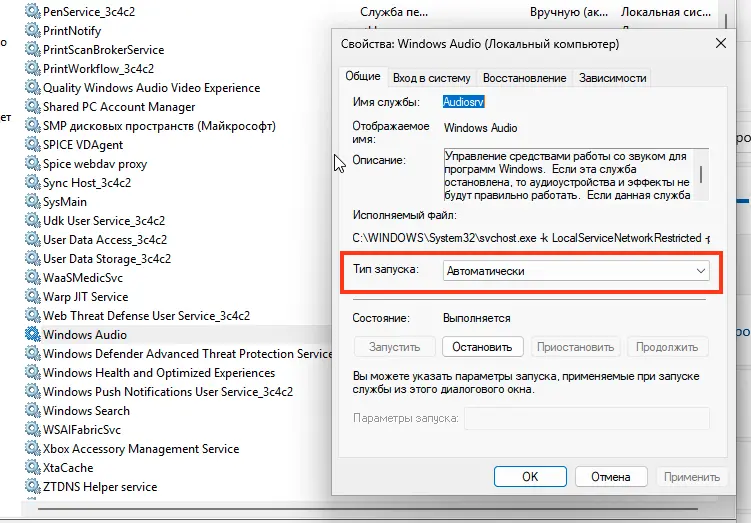This screenshot has width=751, height=523.
Task: Click the gear icon beside Warp JIT Service
Action: coord(33,296)
